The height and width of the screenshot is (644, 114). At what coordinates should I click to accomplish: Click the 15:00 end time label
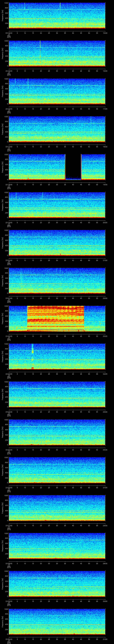105,33
